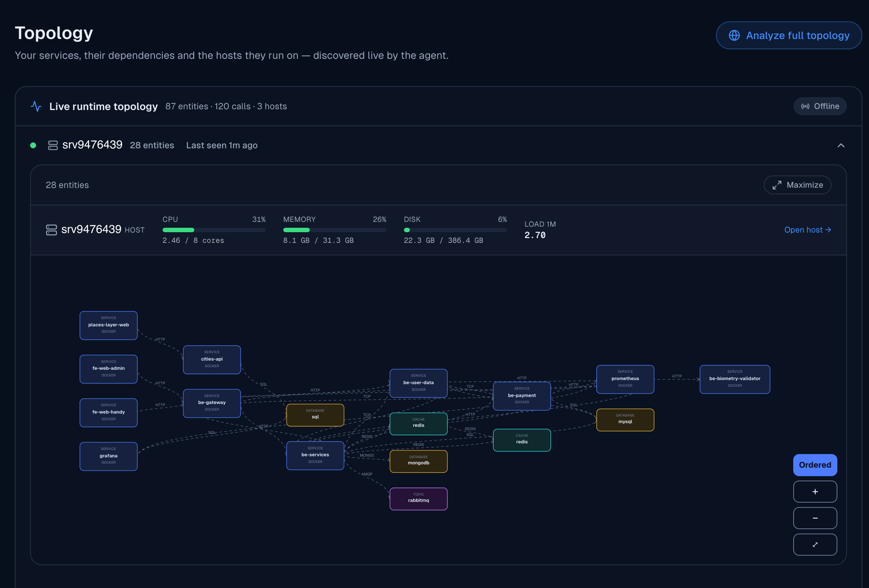Image resolution: width=869 pixels, height=588 pixels.
Task: Select the cities-api service node
Action: pyautogui.click(x=212, y=359)
